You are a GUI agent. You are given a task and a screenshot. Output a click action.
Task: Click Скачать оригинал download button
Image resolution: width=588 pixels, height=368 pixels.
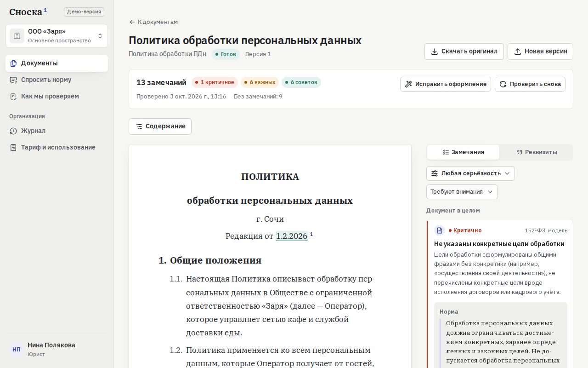[464, 52]
